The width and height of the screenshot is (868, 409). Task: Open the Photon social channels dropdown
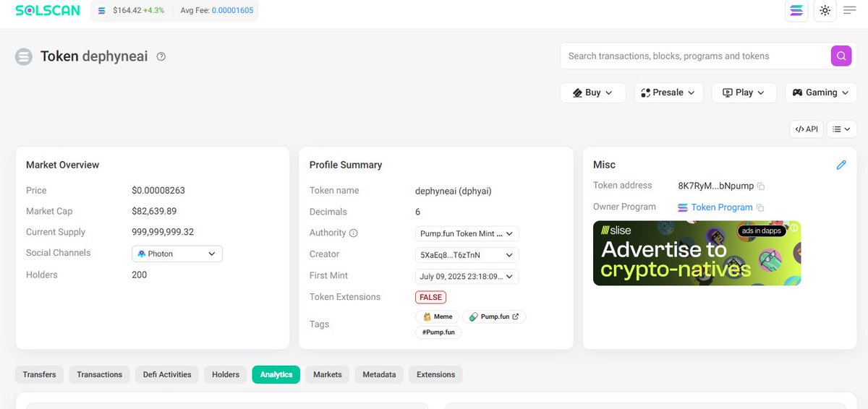pos(177,254)
